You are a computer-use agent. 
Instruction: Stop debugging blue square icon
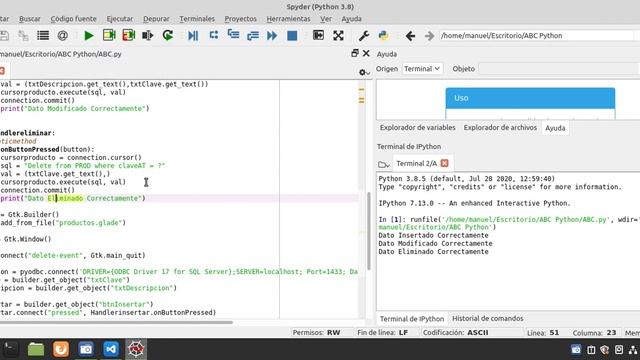coord(292,36)
